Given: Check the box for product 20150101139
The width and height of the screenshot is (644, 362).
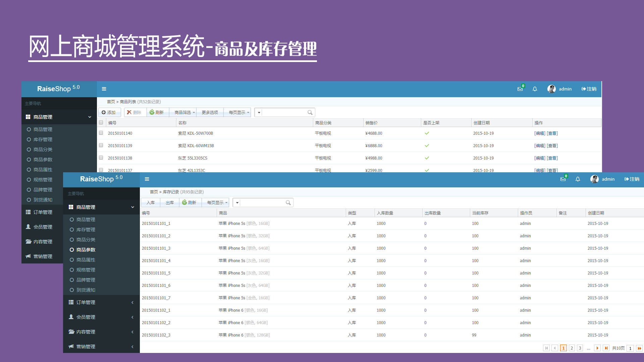Looking at the screenshot, I should 101,145.
